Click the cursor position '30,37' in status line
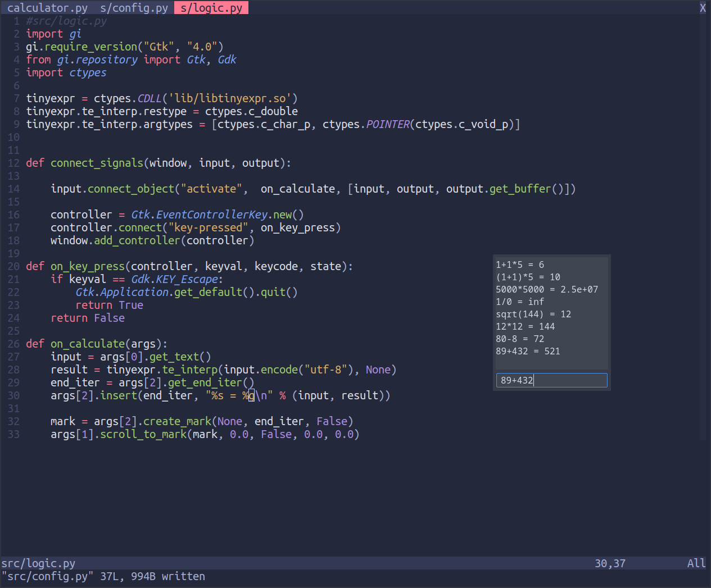The width and height of the screenshot is (711, 588). 610,563
